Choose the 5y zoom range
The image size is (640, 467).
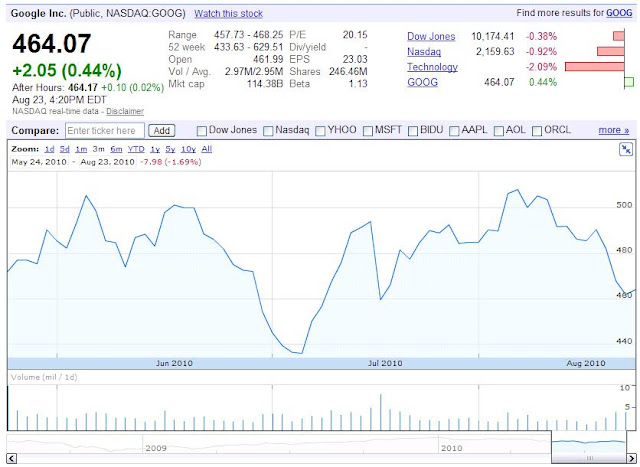pyautogui.click(x=170, y=149)
